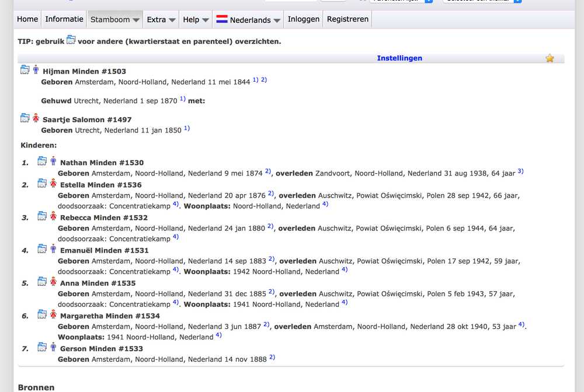The image size is (584, 392).
Task: Open the report icon beside Gerson Minden
Action: click(x=42, y=347)
